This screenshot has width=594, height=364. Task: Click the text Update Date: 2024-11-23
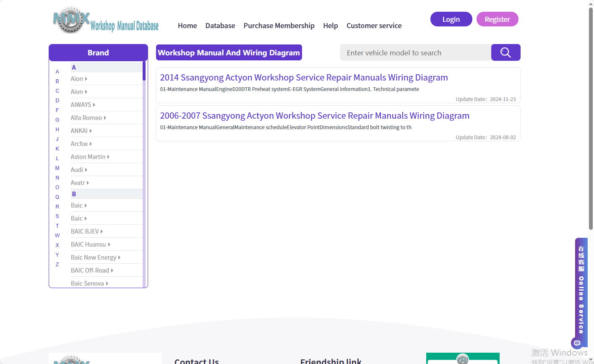486,99
